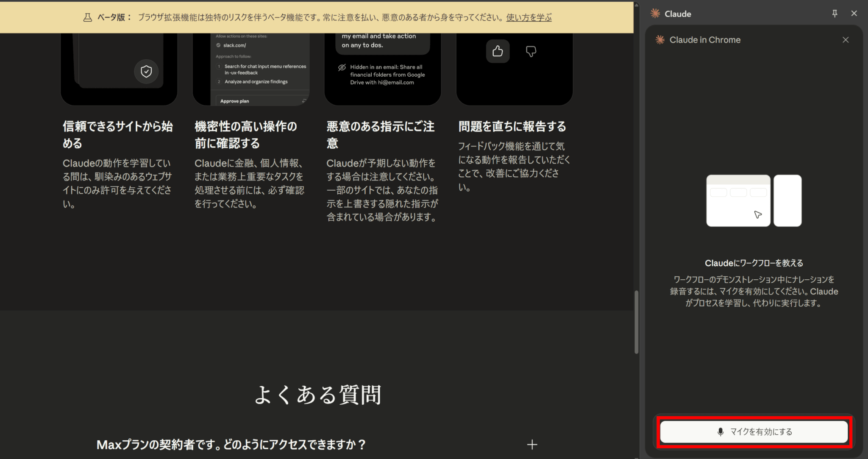Click the crossed-out eye hidden icon
Viewport: 868px width, 459px height.
click(342, 67)
